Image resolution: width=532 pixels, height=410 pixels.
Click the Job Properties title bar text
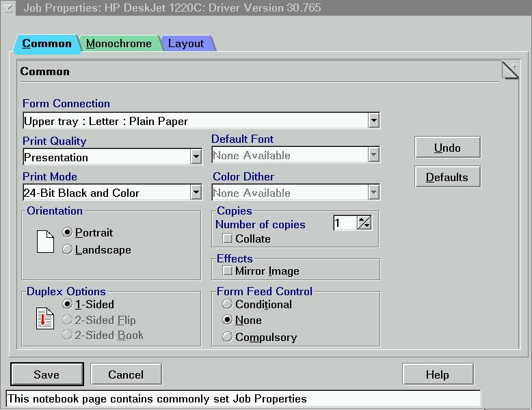click(172, 8)
